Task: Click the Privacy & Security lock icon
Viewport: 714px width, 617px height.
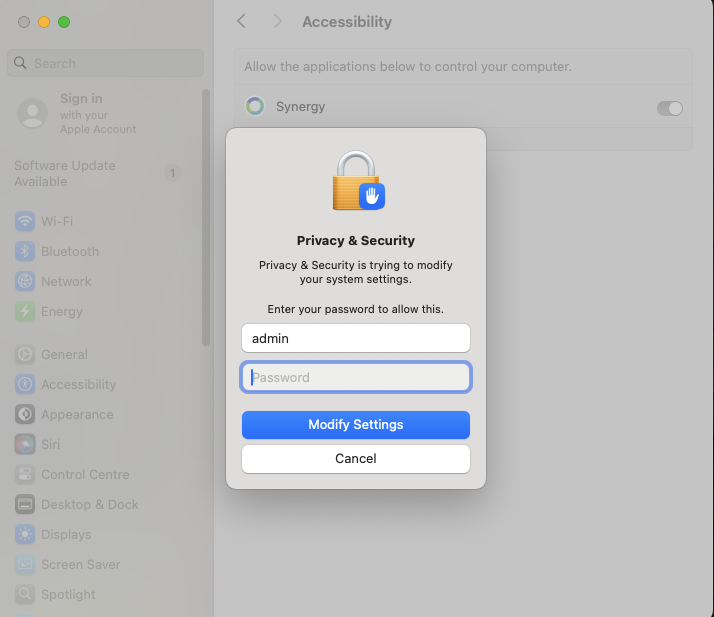Action: tap(357, 181)
